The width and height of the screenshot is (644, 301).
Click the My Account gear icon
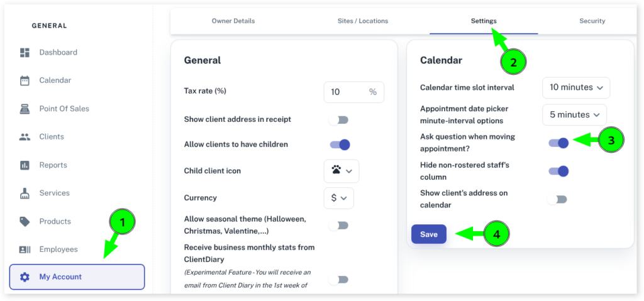pyautogui.click(x=25, y=277)
